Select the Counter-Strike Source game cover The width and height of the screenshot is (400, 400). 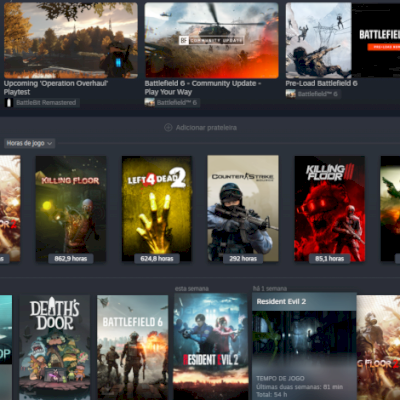click(243, 209)
